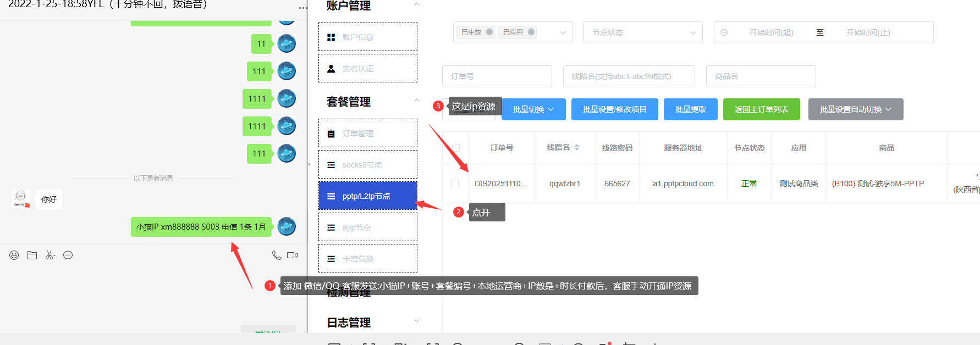Click the 线路名 search input field
The width and height of the screenshot is (980, 345).
[629, 76]
